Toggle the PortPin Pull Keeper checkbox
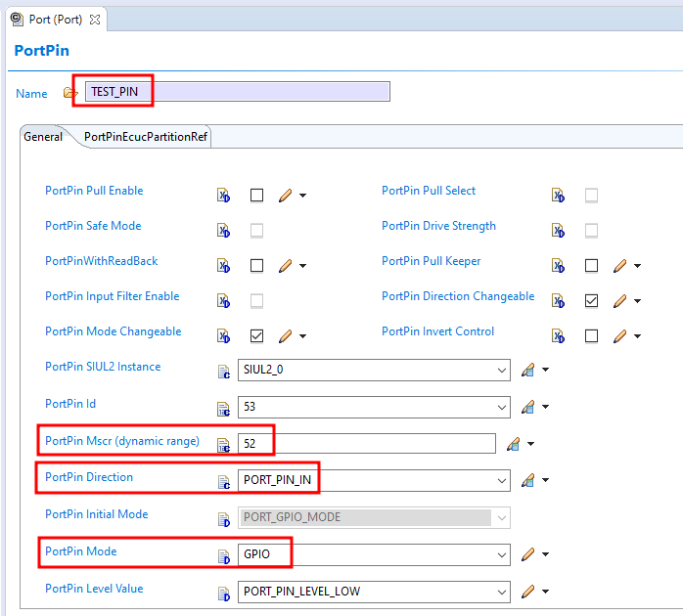 [x=591, y=266]
